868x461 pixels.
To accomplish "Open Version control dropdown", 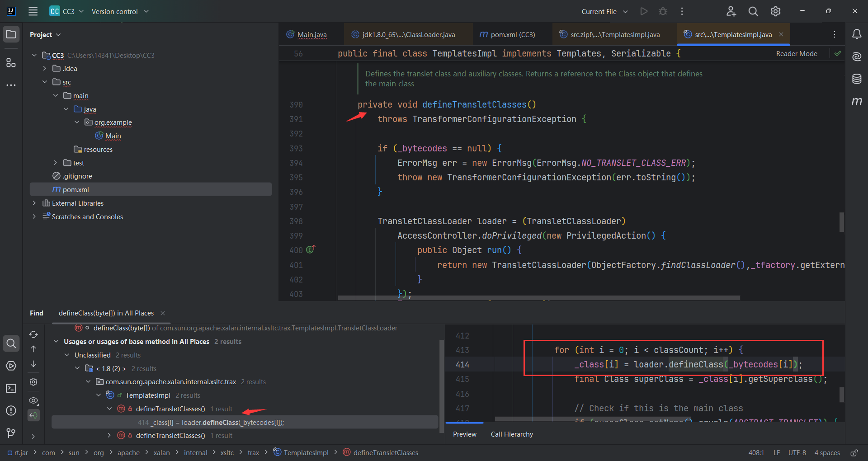I will tap(120, 11).
